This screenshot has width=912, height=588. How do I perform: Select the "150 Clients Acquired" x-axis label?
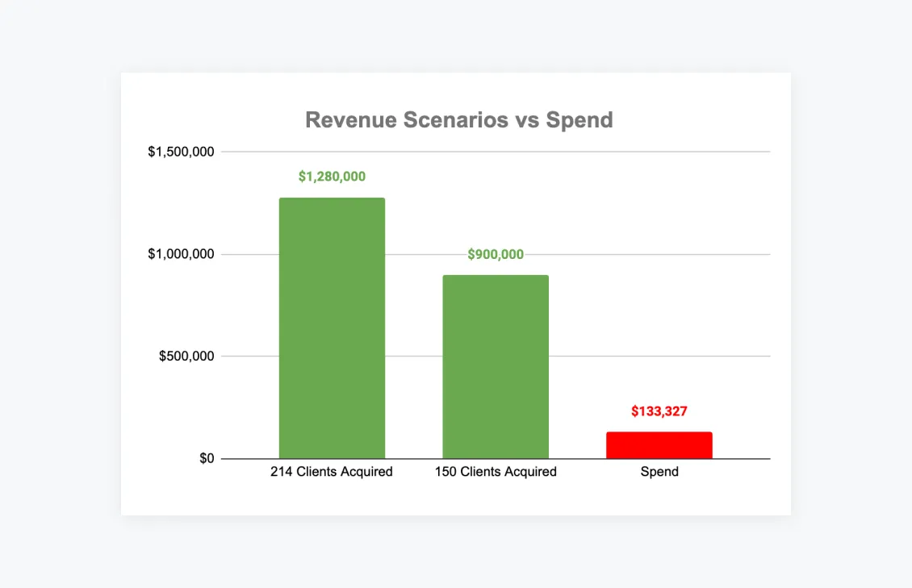[x=496, y=472]
